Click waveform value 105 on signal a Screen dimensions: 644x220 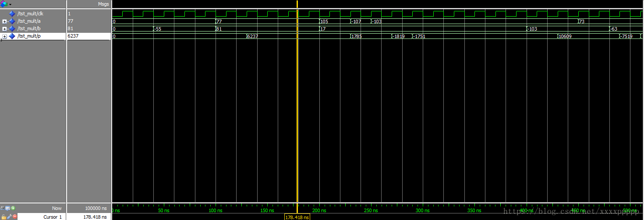pyautogui.click(x=324, y=21)
